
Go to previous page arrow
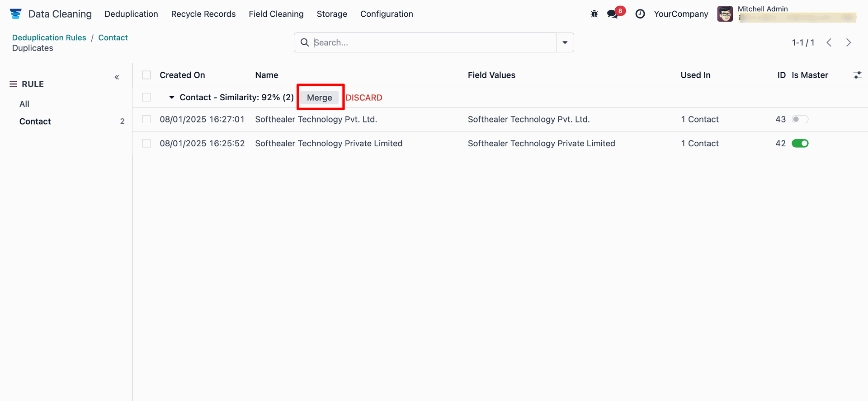click(x=829, y=42)
